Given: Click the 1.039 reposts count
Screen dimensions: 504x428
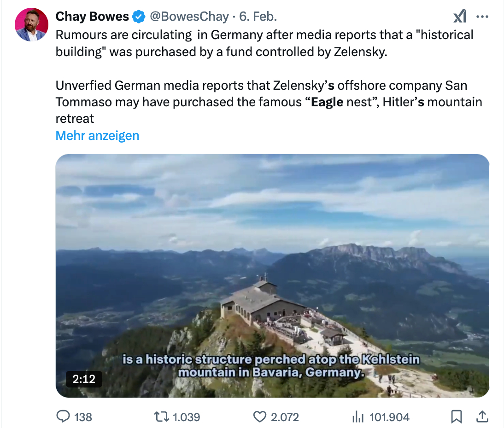Looking at the screenshot, I should point(186,417).
